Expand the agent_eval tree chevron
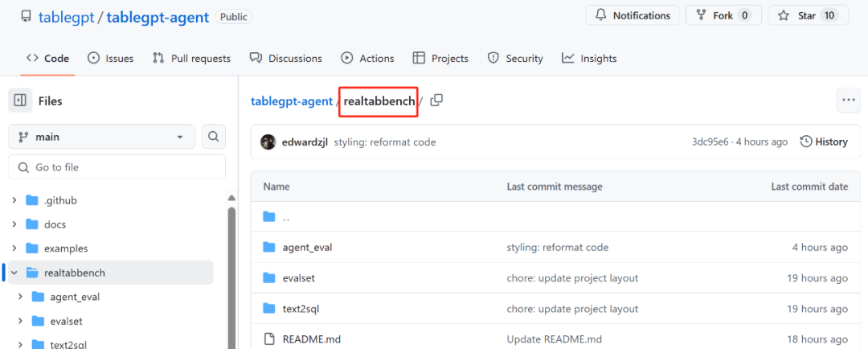The height and width of the screenshot is (349, 868). coord(20,297)
